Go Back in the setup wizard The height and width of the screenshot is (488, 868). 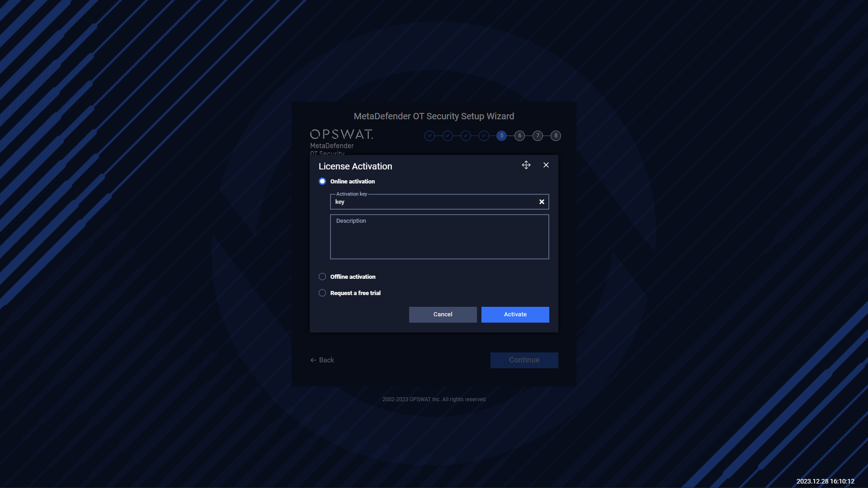pyautogui.click(x=322, y=360)
